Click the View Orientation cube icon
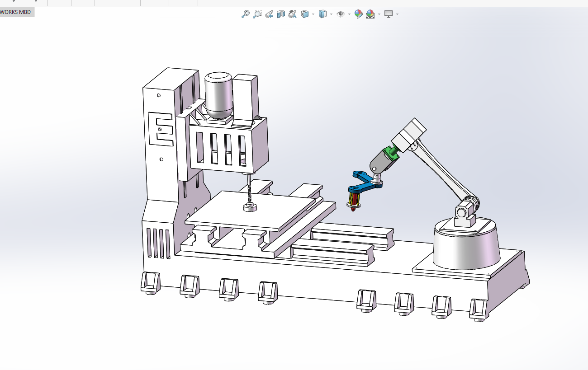 coord(305,14)
